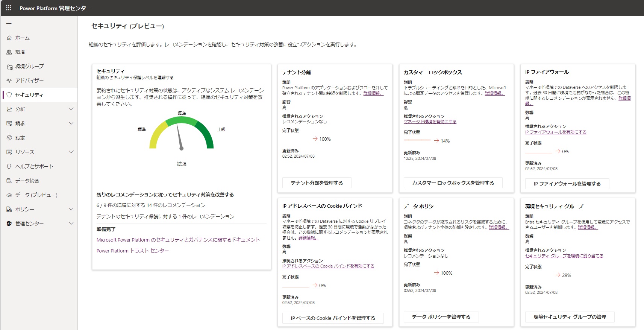
Task: Click the リソース sidebar icon
Action: pyautogui.click(x=9, y=152)
